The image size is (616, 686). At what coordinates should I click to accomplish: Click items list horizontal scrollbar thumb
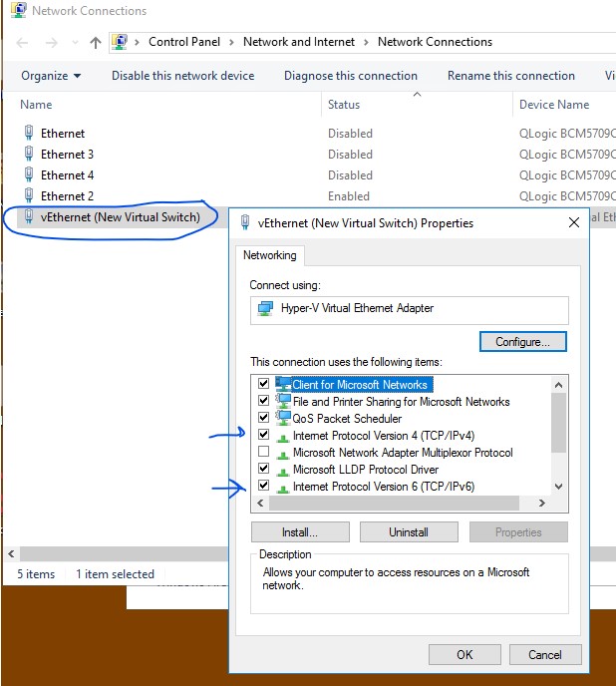[x=394, y=504]
